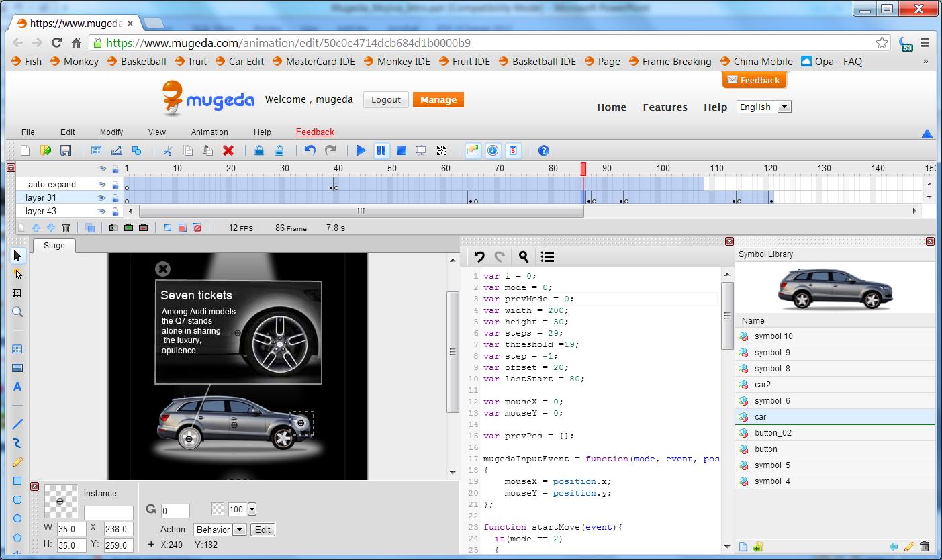
Task: Select the Transform tool
Action: coord(17,293)
